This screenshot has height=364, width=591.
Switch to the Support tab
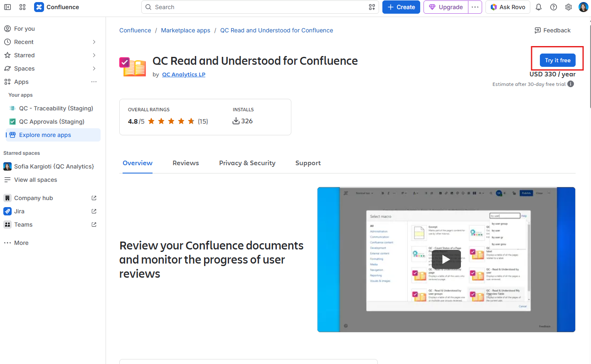coord(308,163)
